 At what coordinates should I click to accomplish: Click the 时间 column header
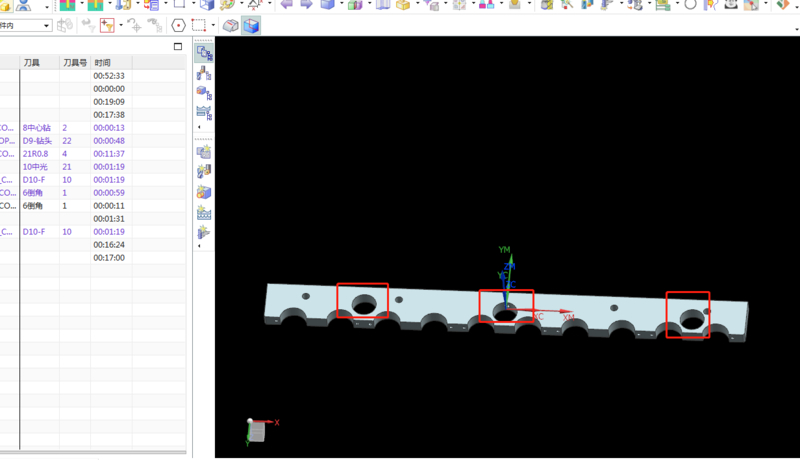click(103, 62)
